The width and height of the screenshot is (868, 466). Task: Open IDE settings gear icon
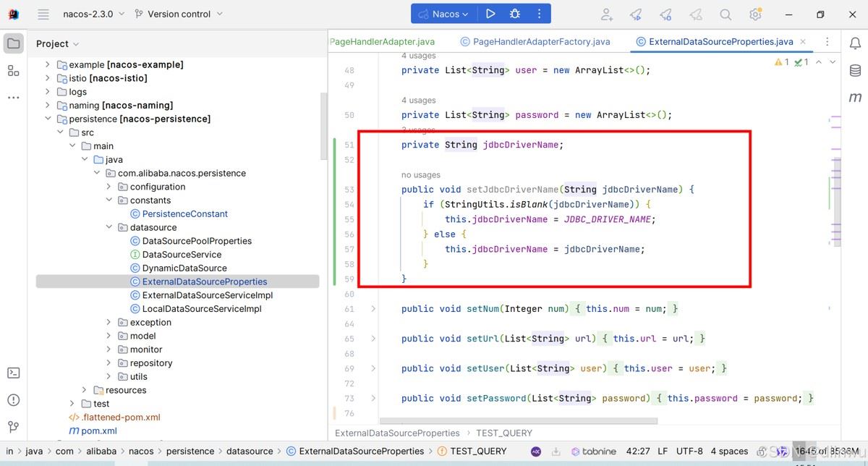pyautogui.click(x=755, y=14)
